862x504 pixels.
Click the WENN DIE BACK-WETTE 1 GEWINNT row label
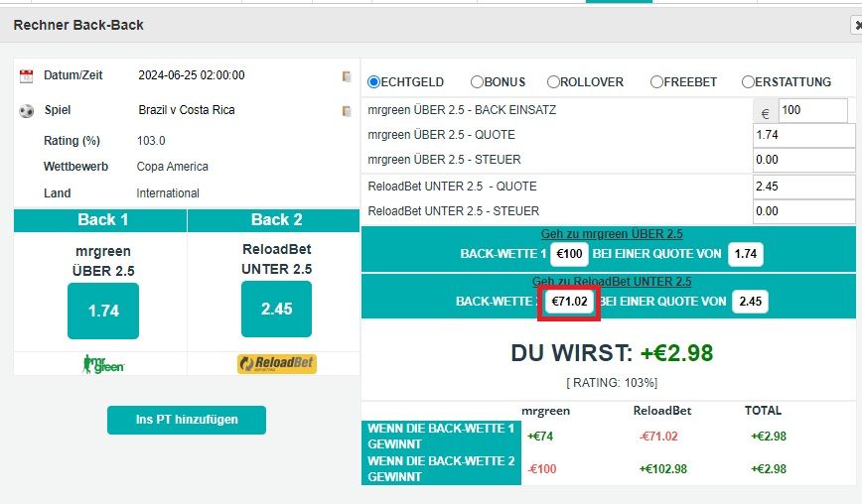(x=441, y=437)
